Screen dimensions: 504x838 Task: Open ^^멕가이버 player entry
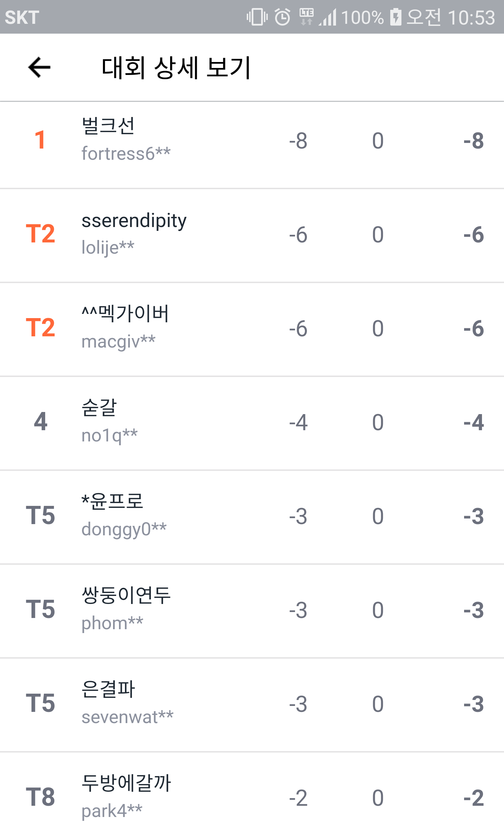click(252, 329)
